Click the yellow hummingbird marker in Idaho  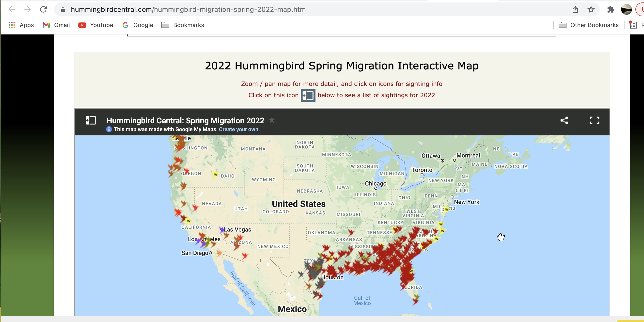pyautogui.click(x=215, y=174)
